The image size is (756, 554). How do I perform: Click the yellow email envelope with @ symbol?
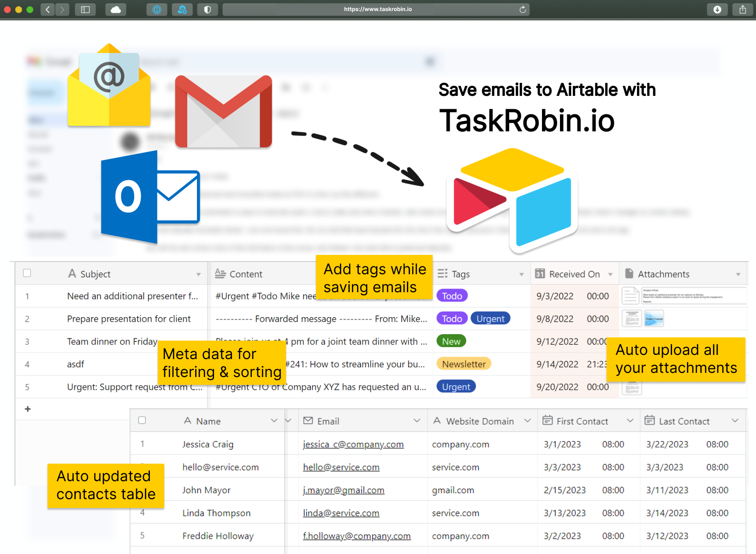pyautogui.click(x=109, y=85)
